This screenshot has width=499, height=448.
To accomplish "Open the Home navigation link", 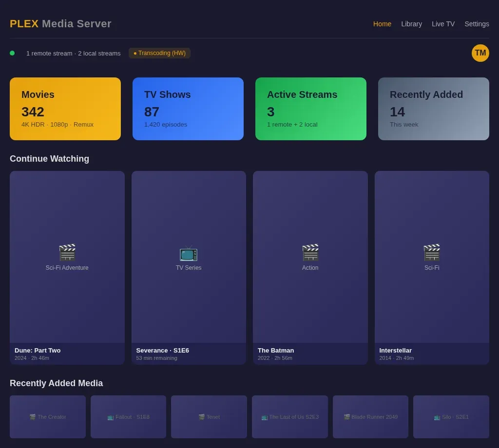I will click(x=382, y=24).
